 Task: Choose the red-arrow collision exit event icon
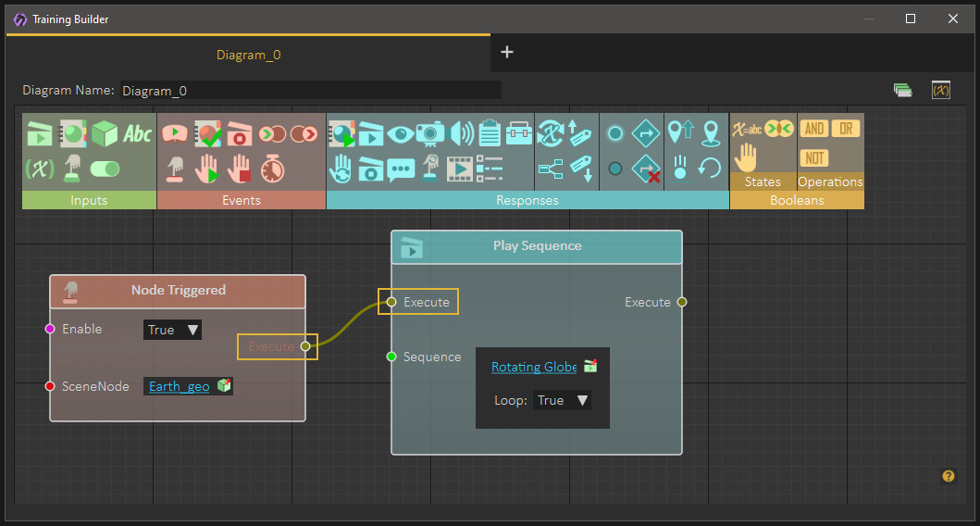pos(304,134)
